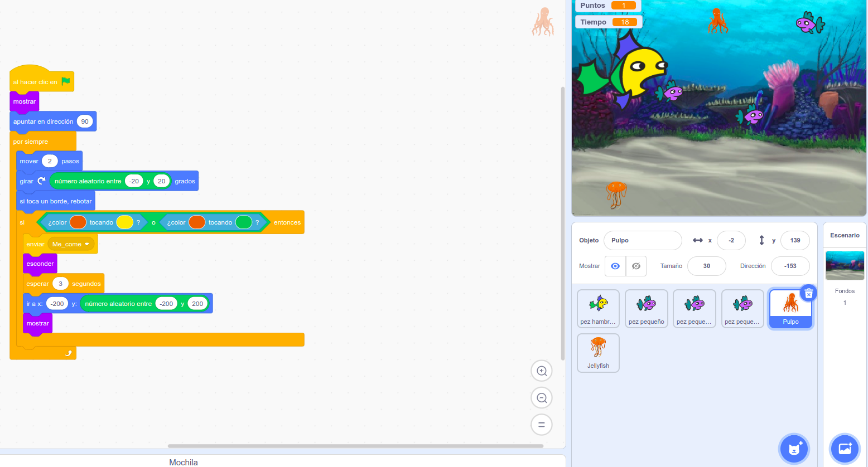Click the green color swatch in tocando block
This screenshot has width=868, height=467.
[243, 222]
